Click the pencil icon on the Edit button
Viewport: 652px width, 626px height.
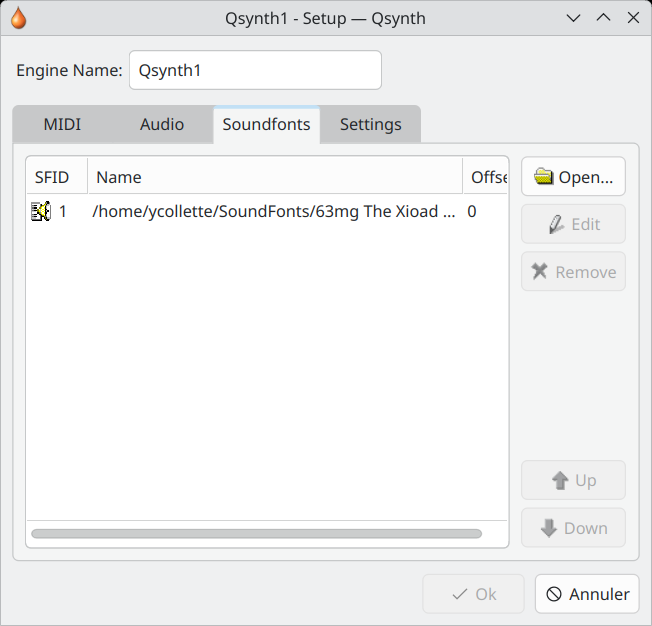556,225
